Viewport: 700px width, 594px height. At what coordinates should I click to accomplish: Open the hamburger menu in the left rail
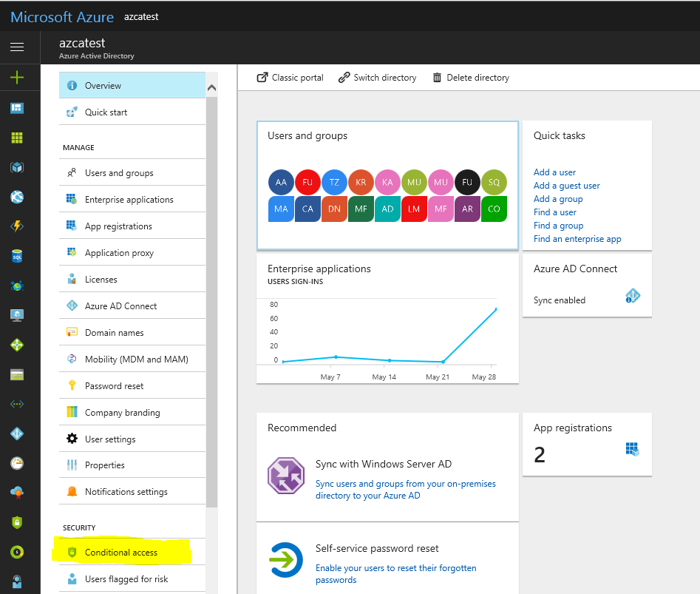(17, 47)
